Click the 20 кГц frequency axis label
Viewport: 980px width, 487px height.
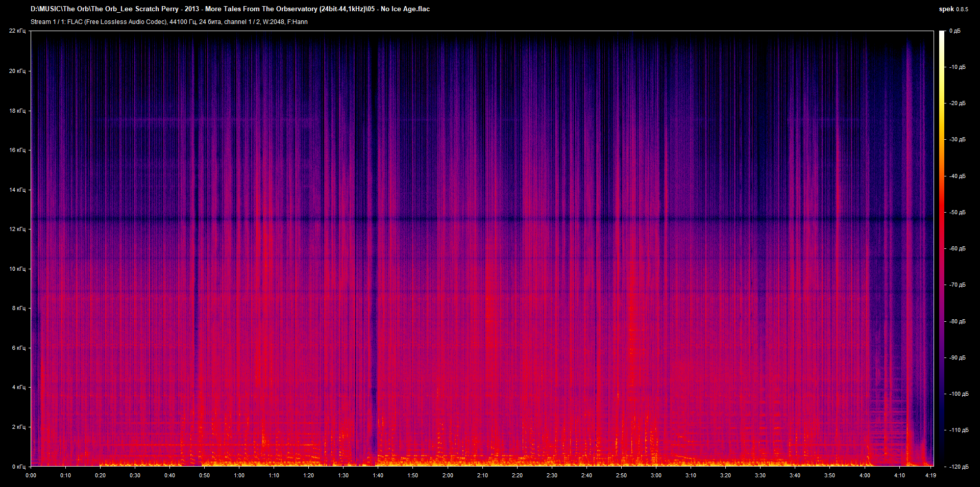tap(17, 71)
